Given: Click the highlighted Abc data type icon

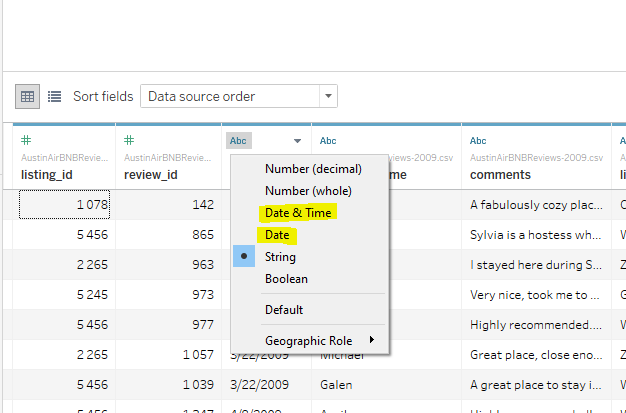Looking at the screenshot, I should (x=239, y=141).
